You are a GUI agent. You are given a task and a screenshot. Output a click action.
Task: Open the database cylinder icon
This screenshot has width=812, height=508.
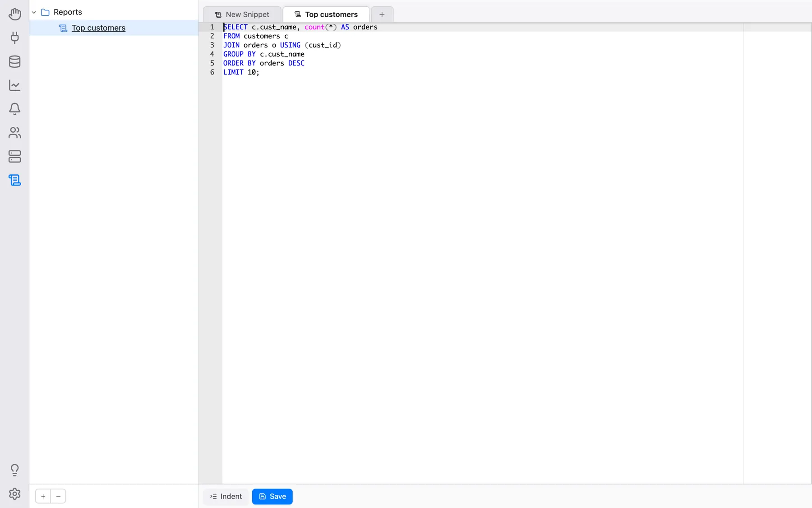click(14, 61)
